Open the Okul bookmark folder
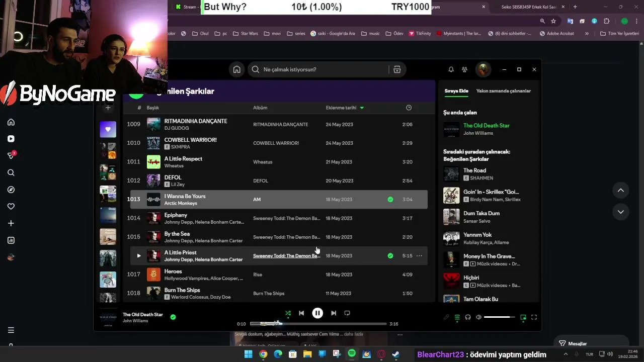644x362 pixels. point(200,34)
